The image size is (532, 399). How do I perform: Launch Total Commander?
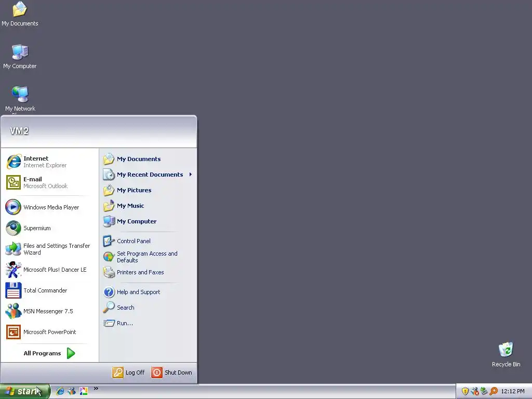49,290
